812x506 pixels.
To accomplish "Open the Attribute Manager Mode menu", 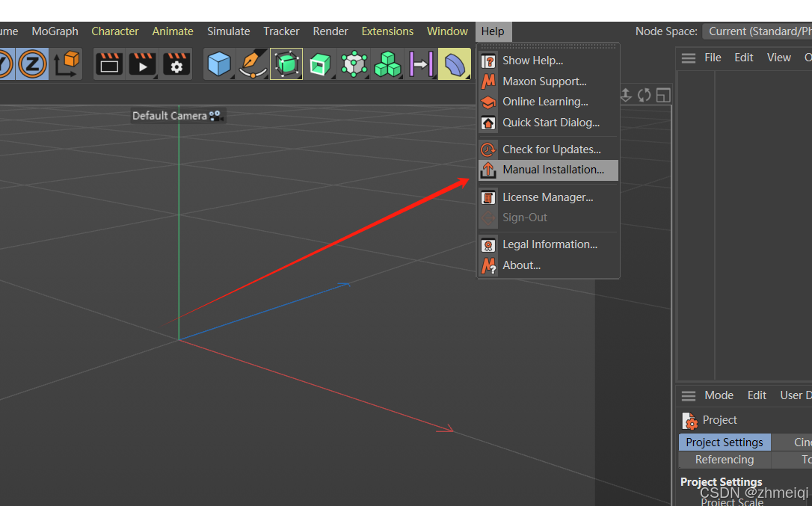I will tap(719, 395).
